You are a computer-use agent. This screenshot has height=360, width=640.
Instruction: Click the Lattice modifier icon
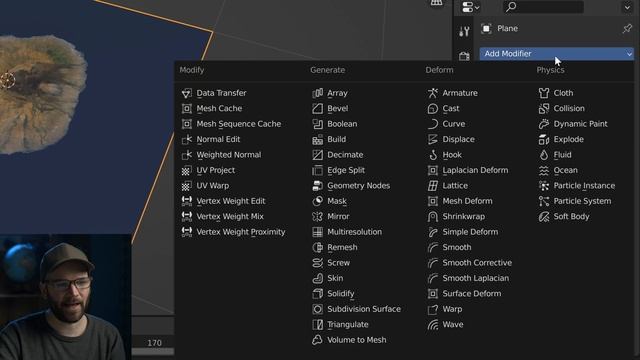point(433,186)
